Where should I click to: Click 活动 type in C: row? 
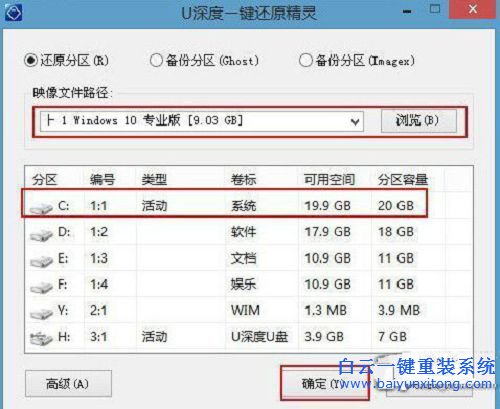point(154,206)
